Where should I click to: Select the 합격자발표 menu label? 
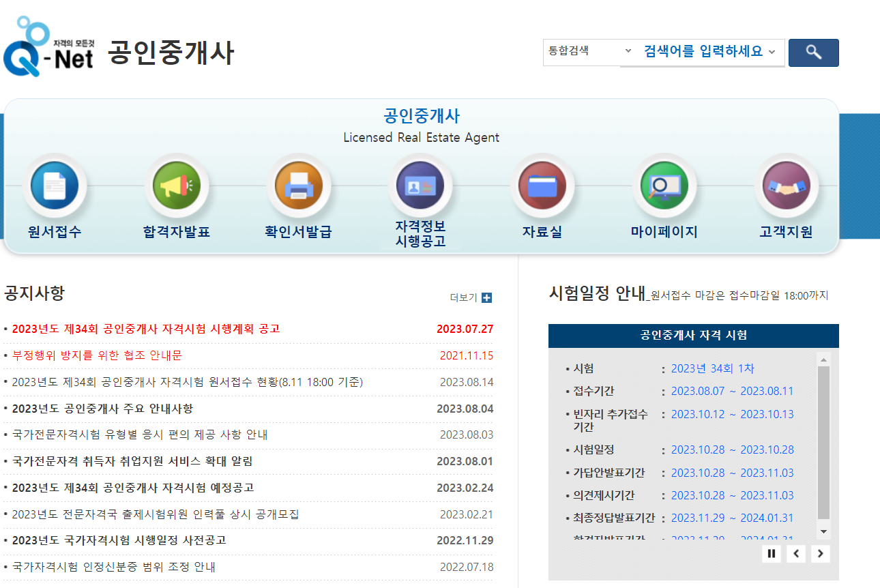[177, 232]
